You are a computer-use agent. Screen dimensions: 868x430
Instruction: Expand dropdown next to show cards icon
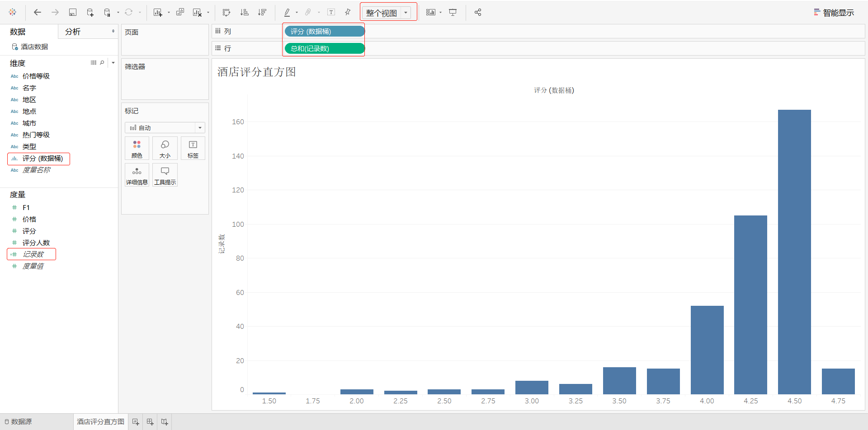click(440, 12)
